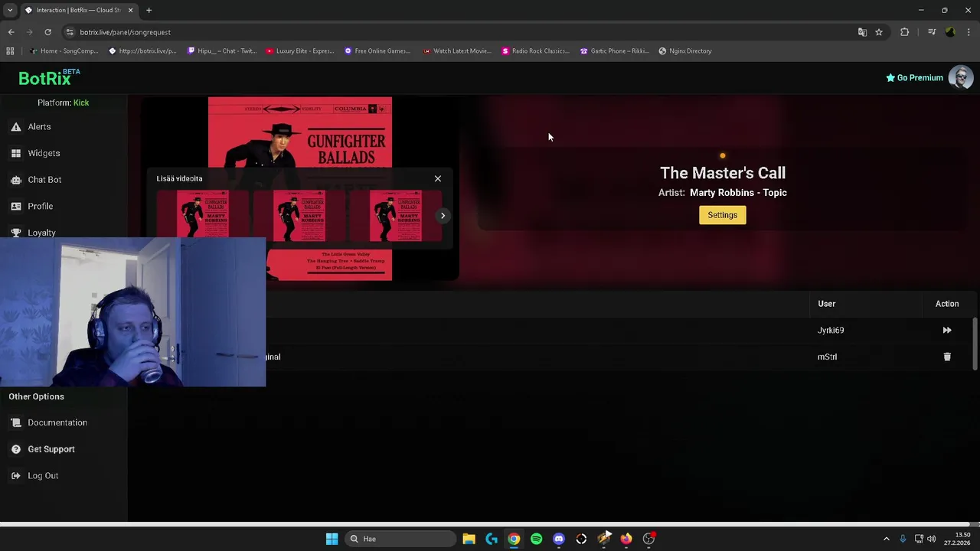
Task: Open the song Settings button
Action: tap(722, 215)
